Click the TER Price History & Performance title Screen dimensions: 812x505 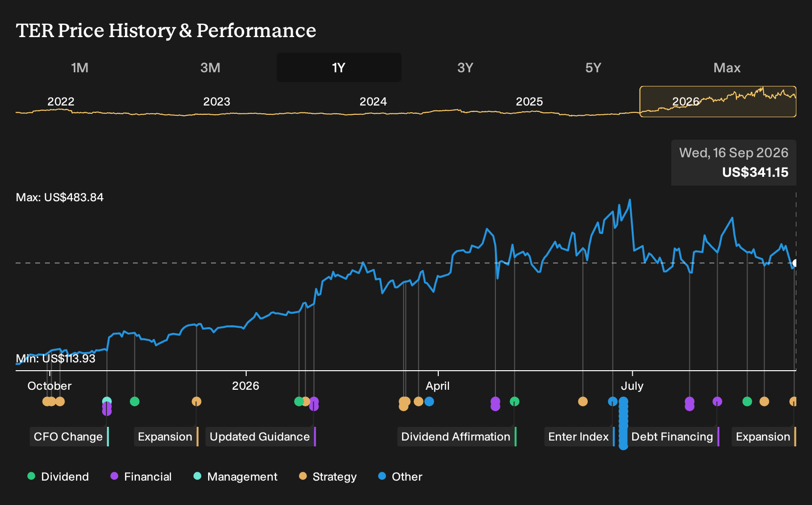tap(166, 30)
